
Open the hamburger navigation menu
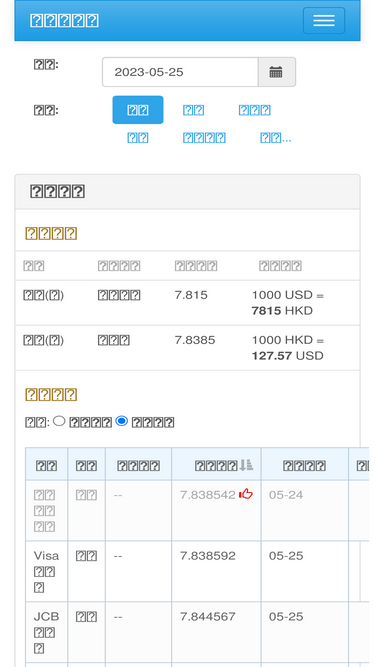(x=324, y=20)
